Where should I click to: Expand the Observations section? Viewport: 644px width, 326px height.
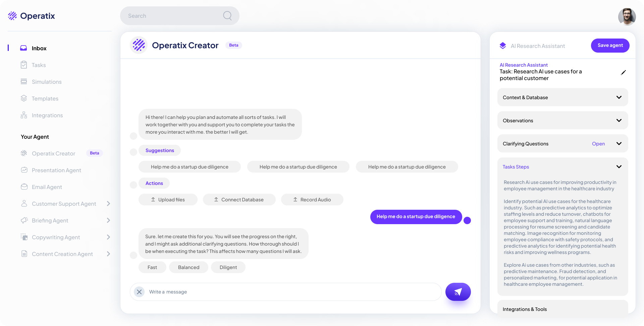click(x=619, y=121)
